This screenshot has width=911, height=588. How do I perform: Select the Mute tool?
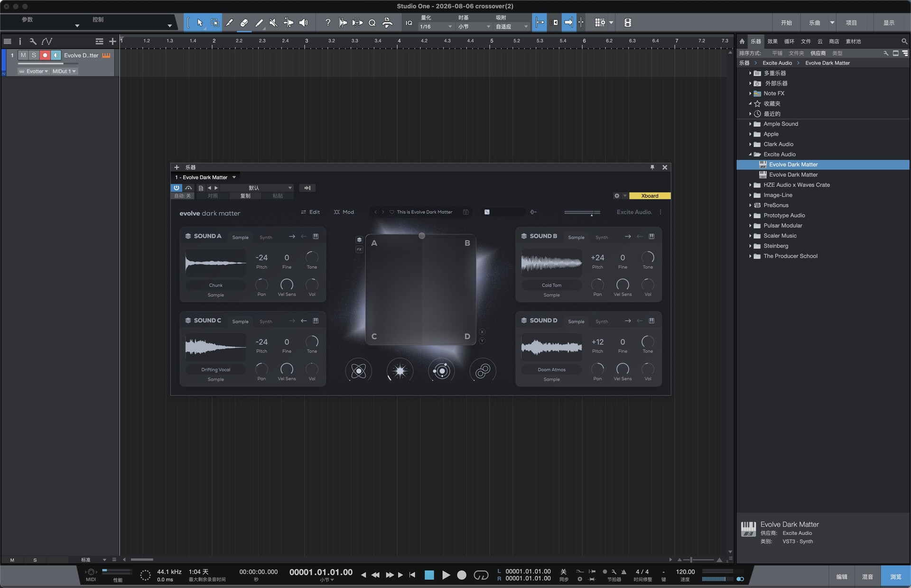273,23
